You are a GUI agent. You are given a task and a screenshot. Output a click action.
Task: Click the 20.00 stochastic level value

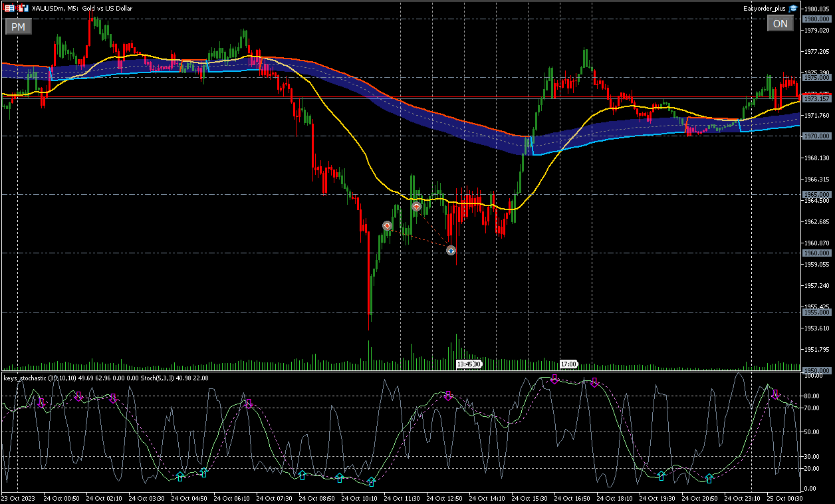[813, 469]
